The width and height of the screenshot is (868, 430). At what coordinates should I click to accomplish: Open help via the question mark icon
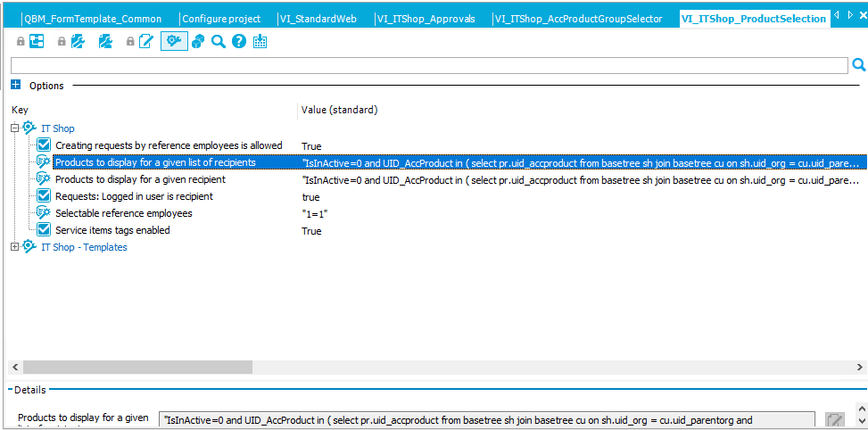coord(238,42)
